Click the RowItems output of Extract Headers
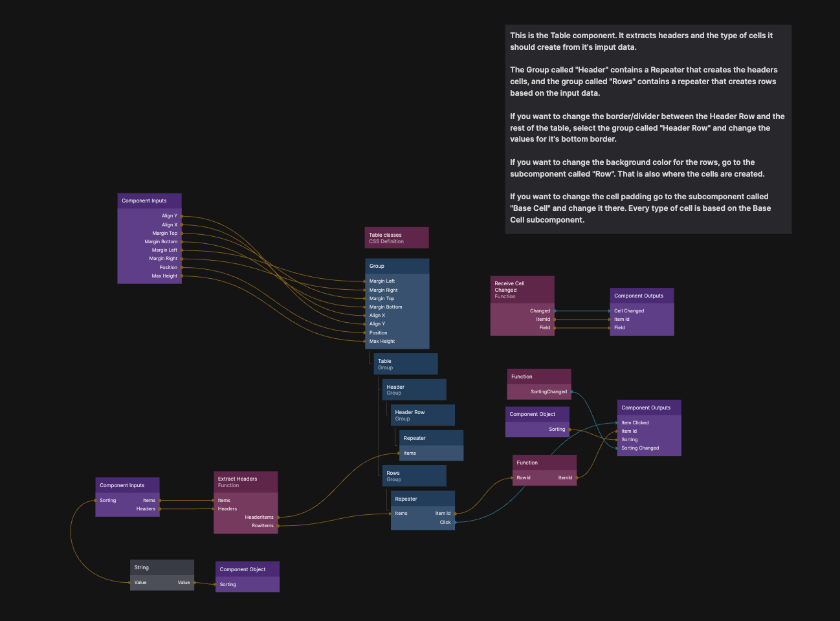840x621 pixels. 278,526
